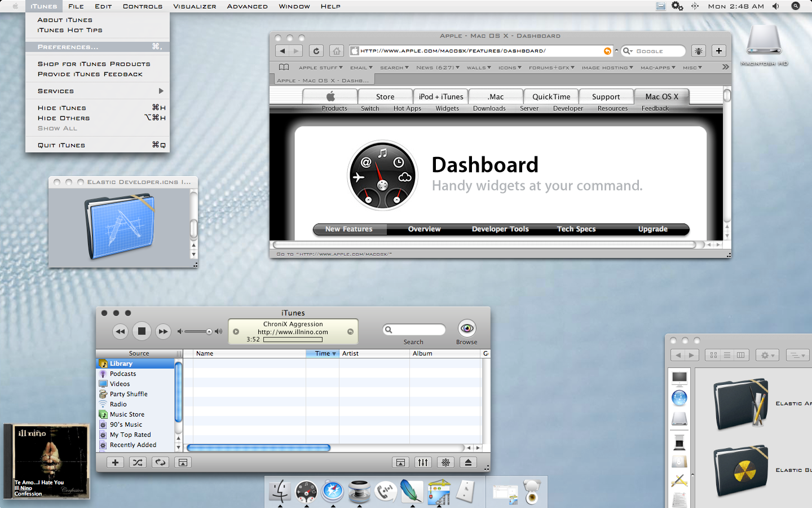Image resolution: width=812 pixels, height=508 pixels.
Task: Choose About iTunes menu item
Action: 98,20
